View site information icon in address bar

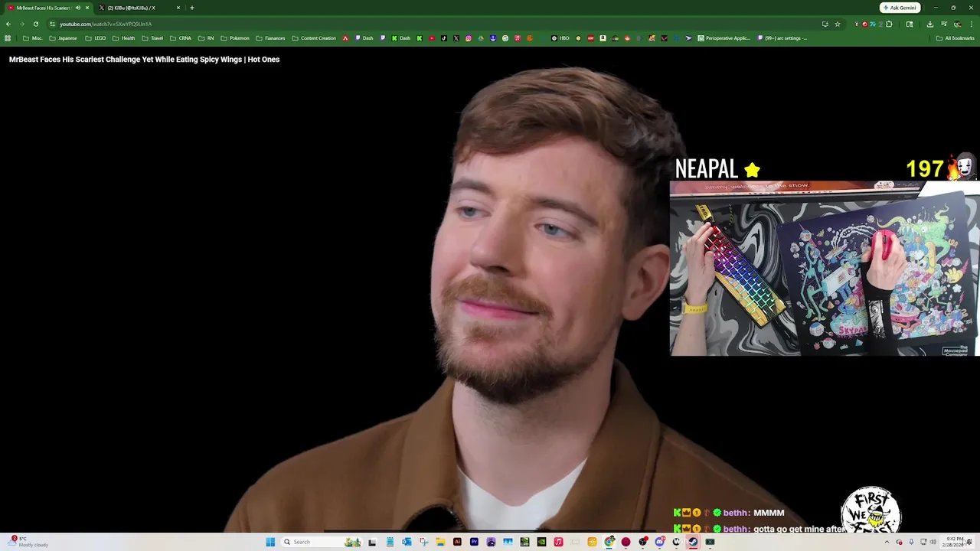coord(52,24)
